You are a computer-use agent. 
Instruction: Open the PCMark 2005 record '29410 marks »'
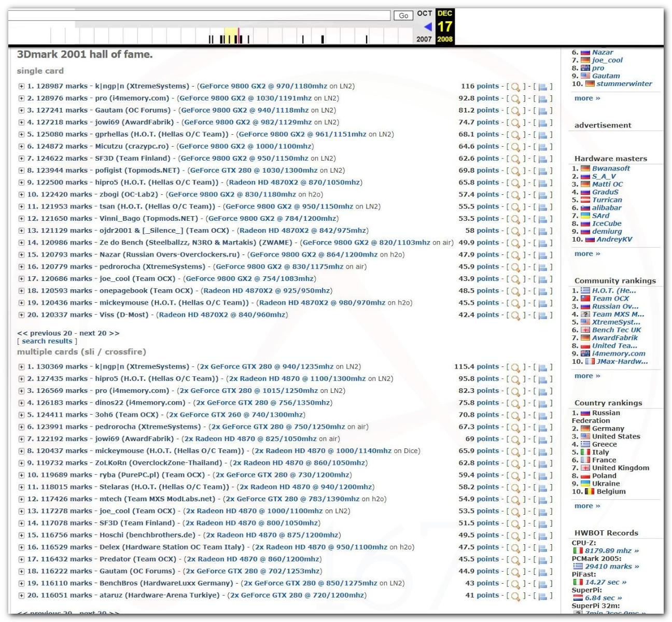(x=612, y=567)
